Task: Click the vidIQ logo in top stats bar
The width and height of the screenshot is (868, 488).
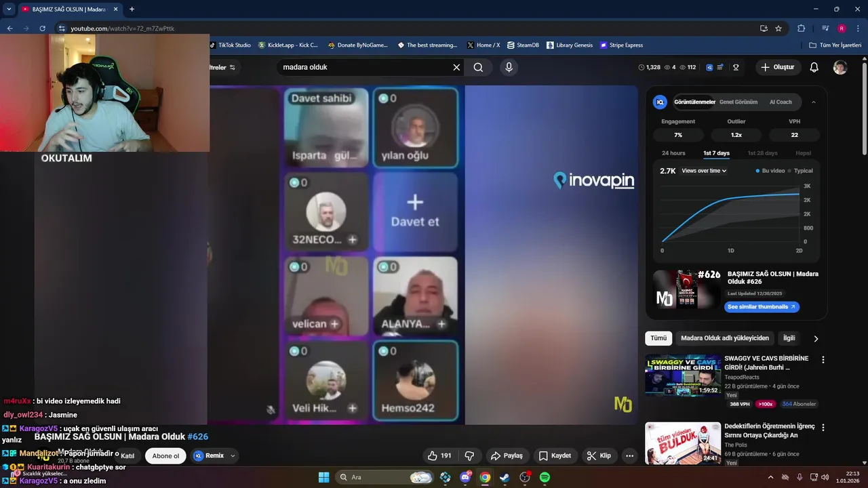Action: pos(709,67)
